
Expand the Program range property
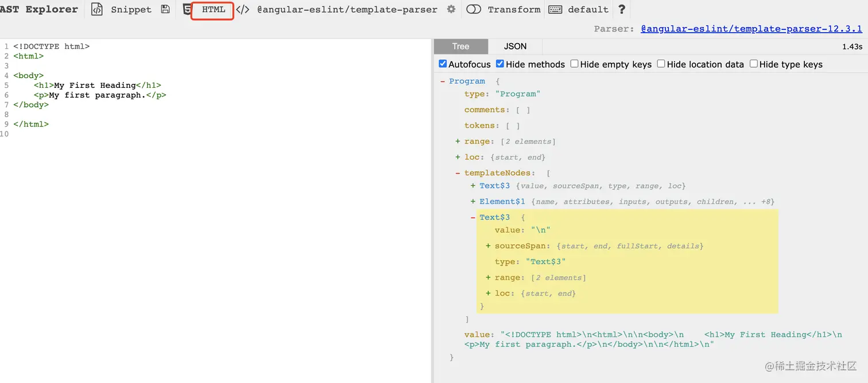[458, 141]
